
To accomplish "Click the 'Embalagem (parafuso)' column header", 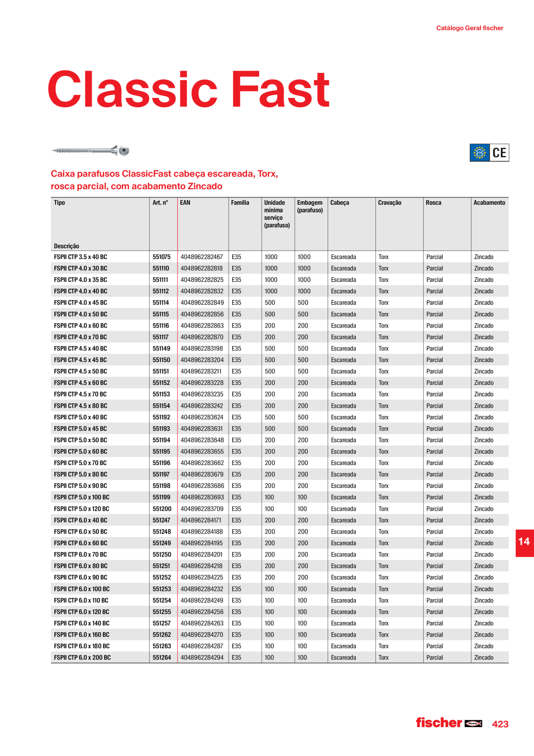I will point(310,206).
